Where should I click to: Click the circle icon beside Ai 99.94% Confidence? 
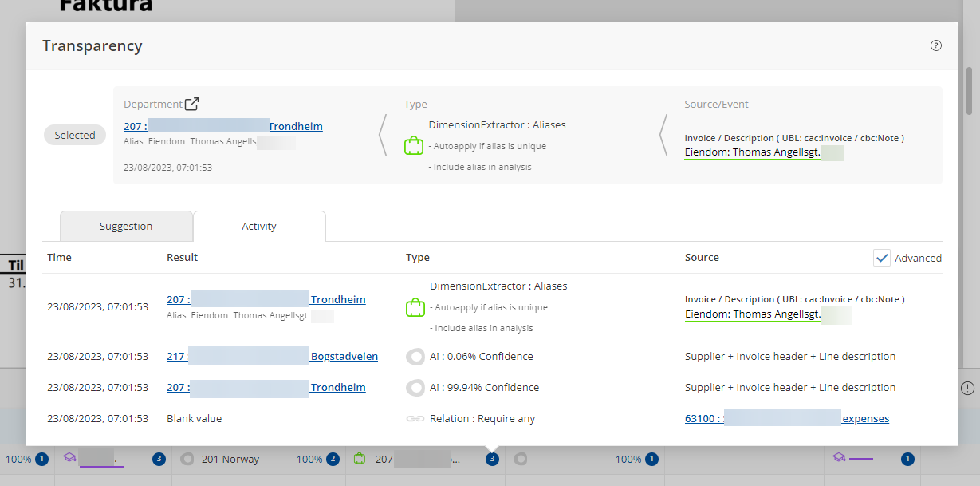[415, 388]
